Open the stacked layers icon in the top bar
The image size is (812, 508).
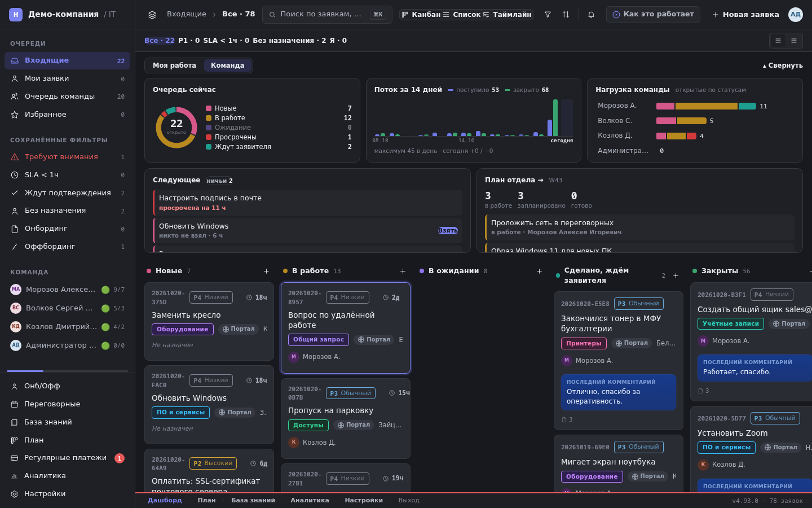click(x=152, y=15)
